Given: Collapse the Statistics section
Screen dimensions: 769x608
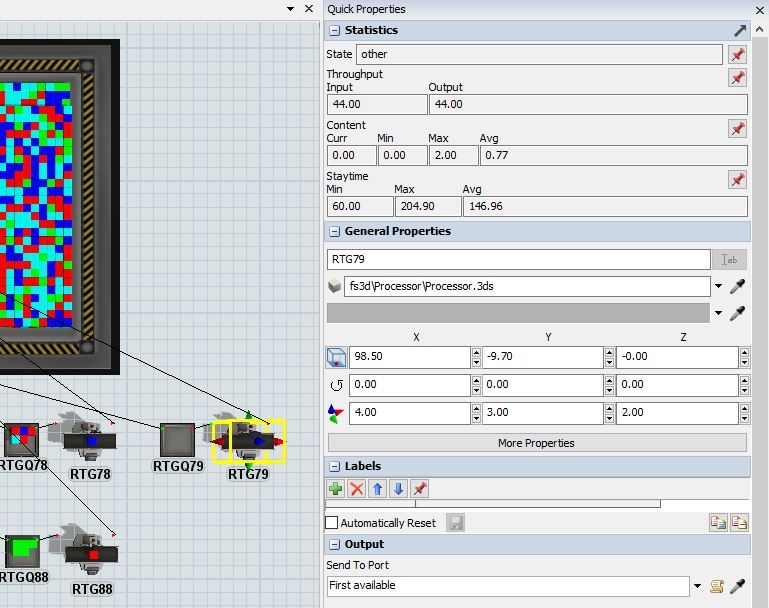Looking at the screenshot, I should pyautogui.click(x=334, y=30).
